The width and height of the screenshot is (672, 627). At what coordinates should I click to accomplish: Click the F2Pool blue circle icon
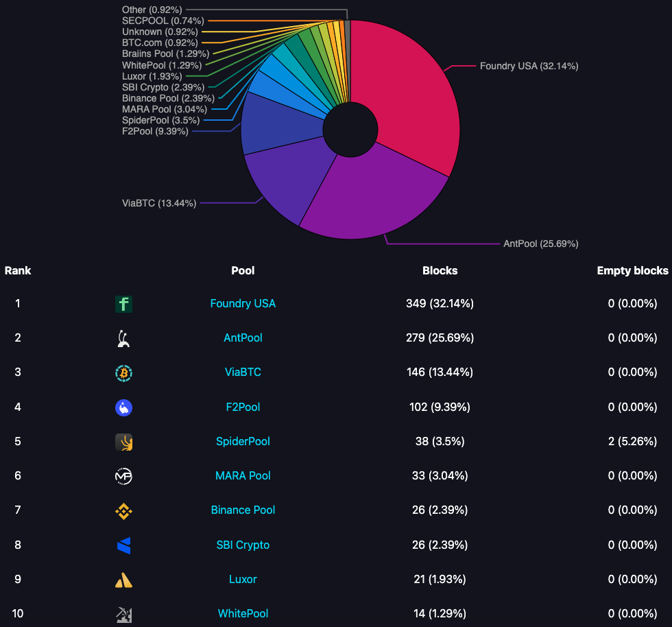(x=123, y=407)
